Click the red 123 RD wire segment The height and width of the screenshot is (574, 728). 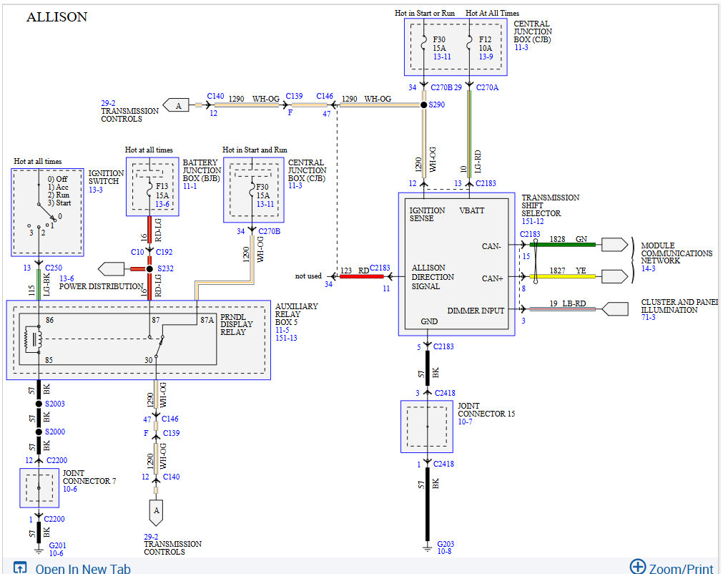[362, 276]
